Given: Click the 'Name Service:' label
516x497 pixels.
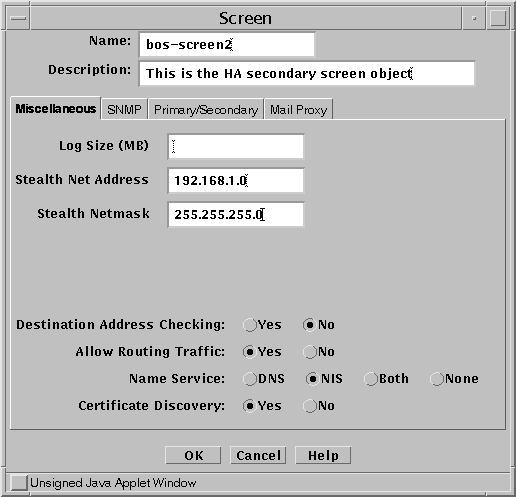Looking at the screenshot, I should tap(177, 379).
